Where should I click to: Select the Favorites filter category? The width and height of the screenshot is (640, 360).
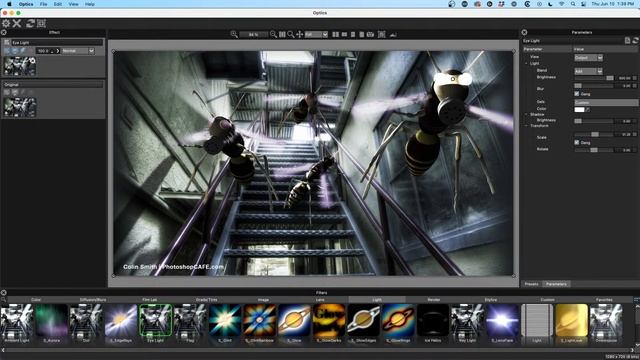click(x=604, y=300)
